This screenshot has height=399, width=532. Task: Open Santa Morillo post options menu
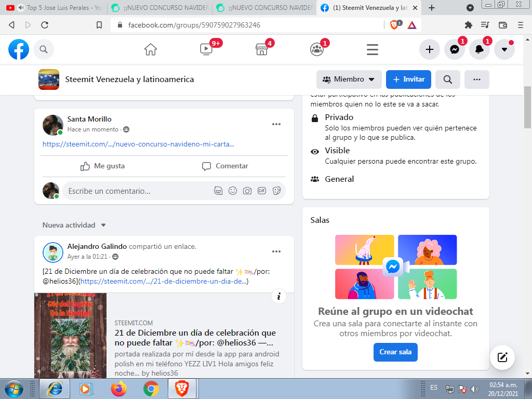276,124
